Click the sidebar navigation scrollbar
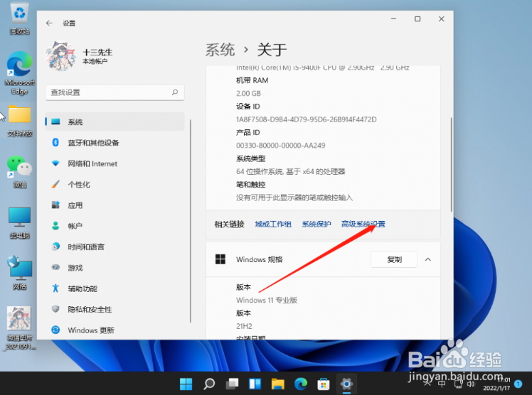The height and width of the screenshot is (395, 532). (191, 221)
